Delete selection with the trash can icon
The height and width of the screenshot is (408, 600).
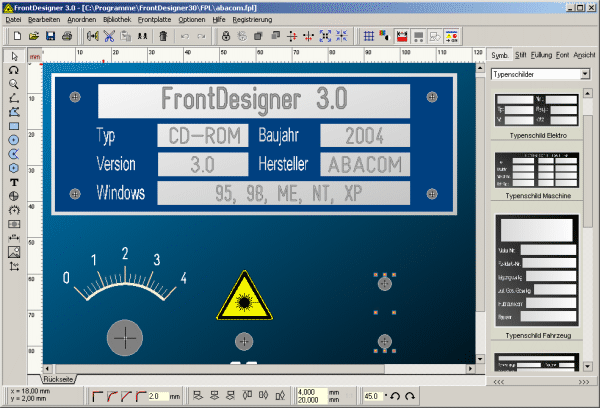(x=163, y=36)
